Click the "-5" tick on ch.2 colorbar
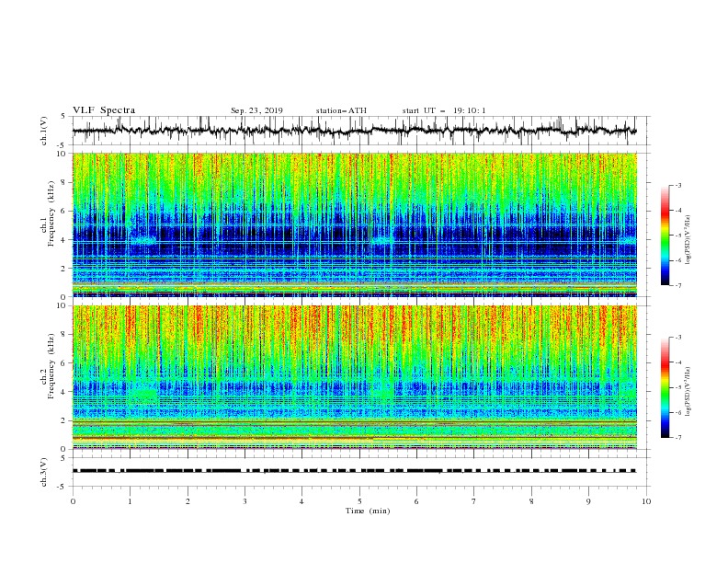Viewport: 728px width, 563px height. (677, 387)
